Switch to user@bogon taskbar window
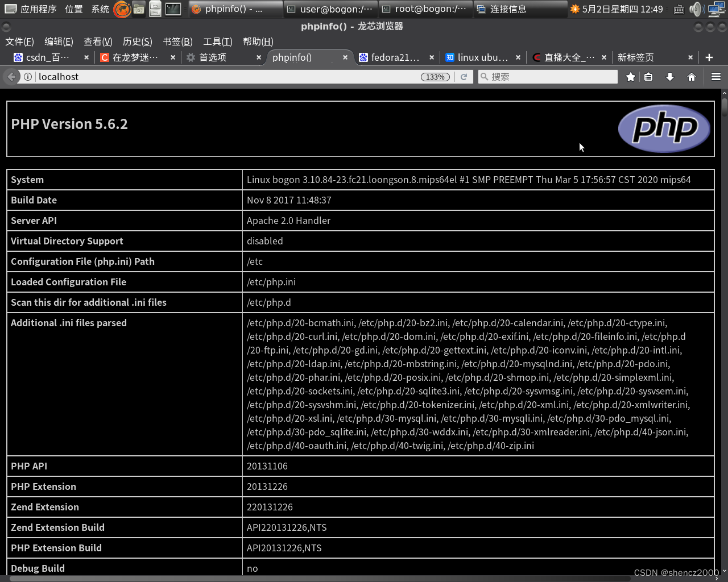 [330, 9]
